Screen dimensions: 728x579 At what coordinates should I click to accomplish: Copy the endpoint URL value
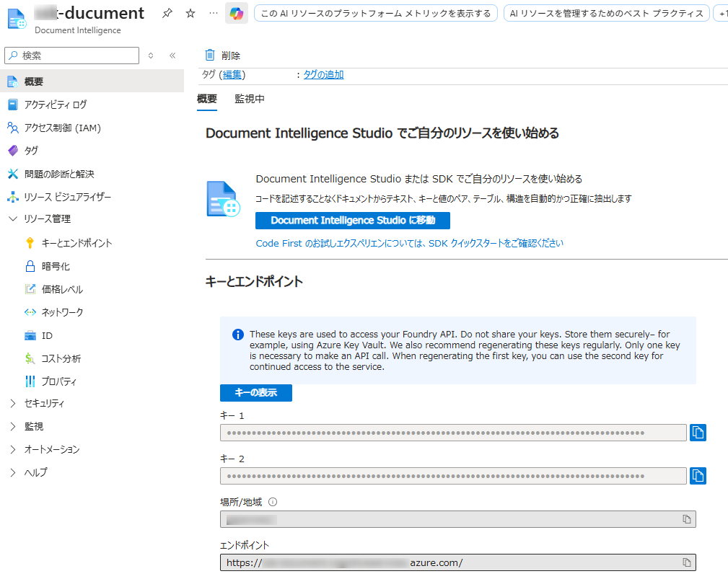(687, 562)
